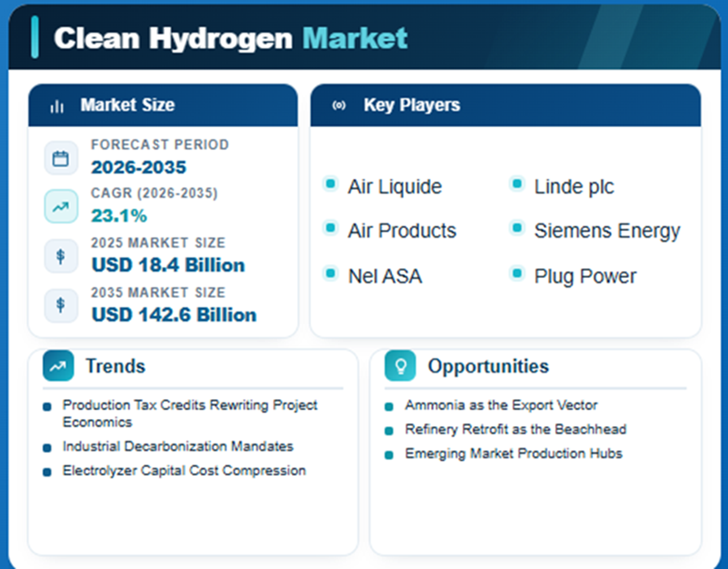The width and height of the screenshot is (728, 569).
Task: Click Production Tax Credits Rewriting Project Economics
Action: click(x=190, y=413)
